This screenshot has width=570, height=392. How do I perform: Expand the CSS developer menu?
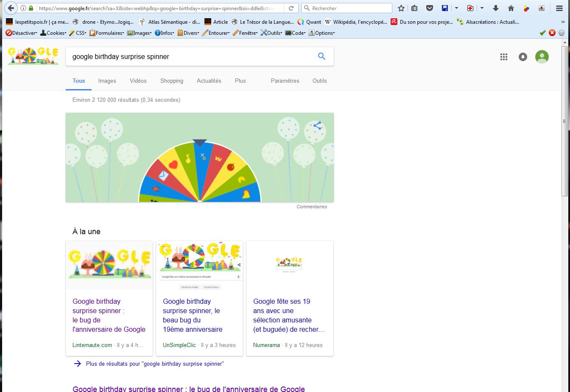coord(78,33)
